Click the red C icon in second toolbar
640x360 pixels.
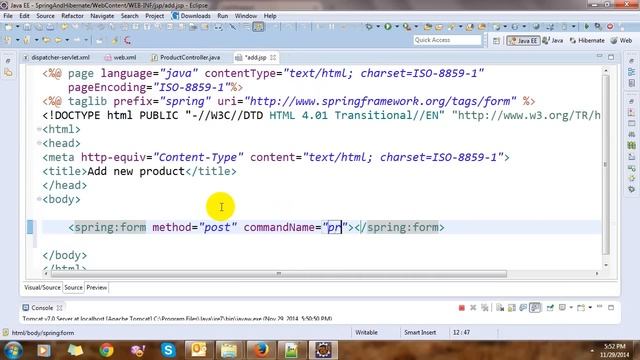127,40
